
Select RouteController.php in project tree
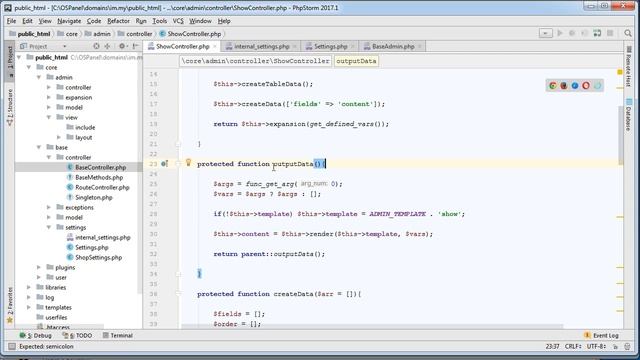(102, 187)
